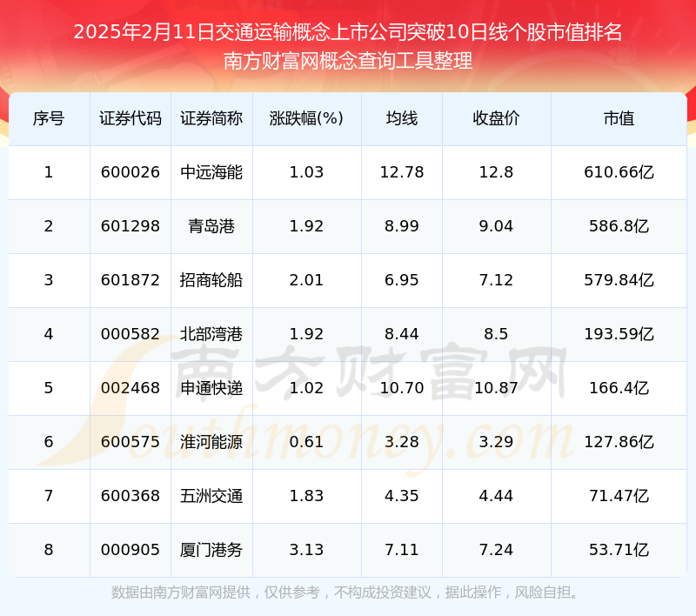Select the 均线 column header
The width and height of the screenshot is (696, 616).
point(402,118)
